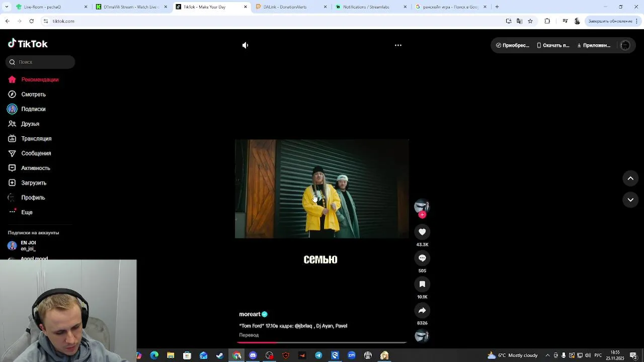The image size is (644, 362).
Task: Follow moreart via the red plus badge
Action: pyautogui.click(x=422, y=215)
